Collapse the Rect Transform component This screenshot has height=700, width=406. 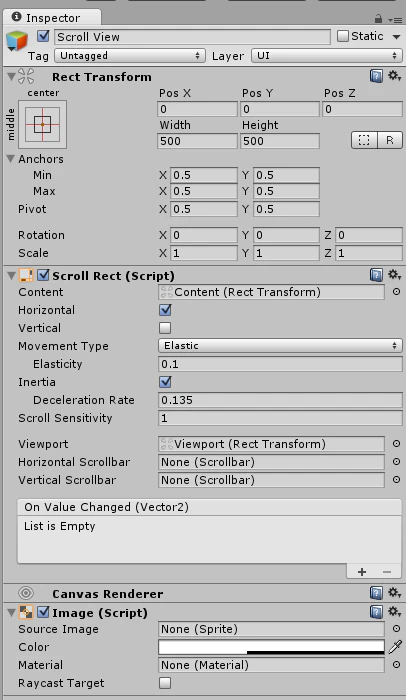tap(12, 76)
